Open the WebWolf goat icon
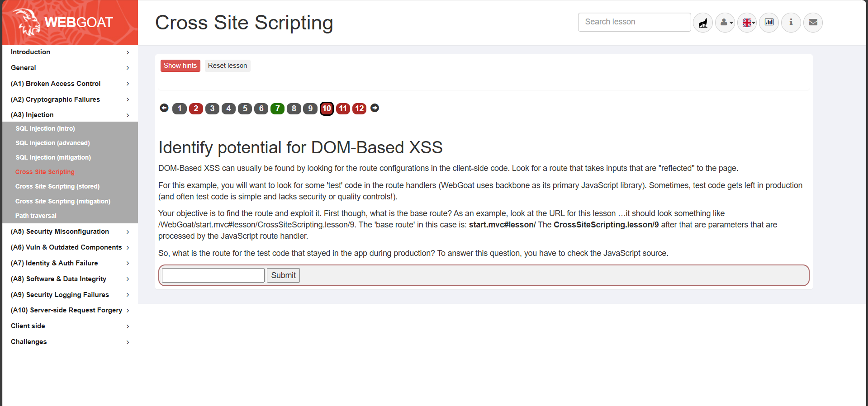 click(x=703, y=22)
